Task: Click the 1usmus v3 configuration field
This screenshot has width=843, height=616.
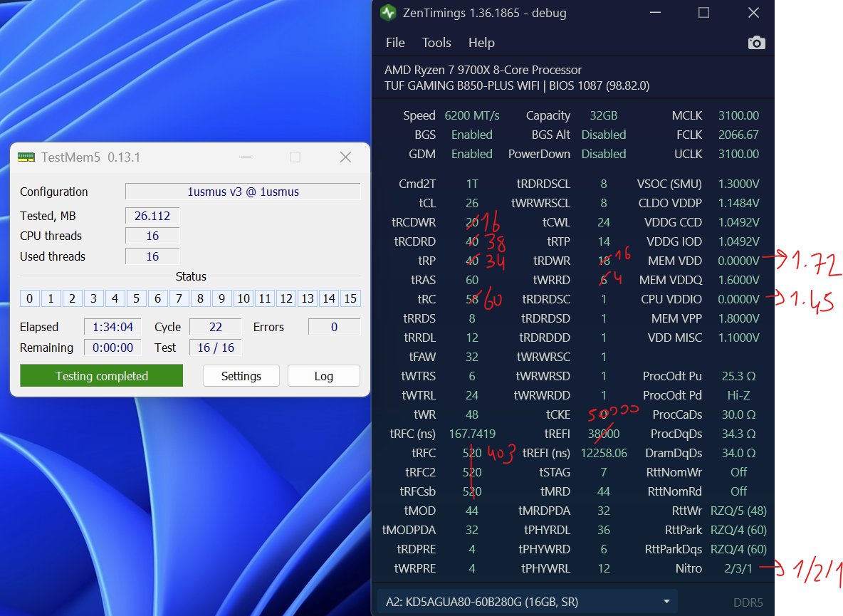Action: point(243,192)
